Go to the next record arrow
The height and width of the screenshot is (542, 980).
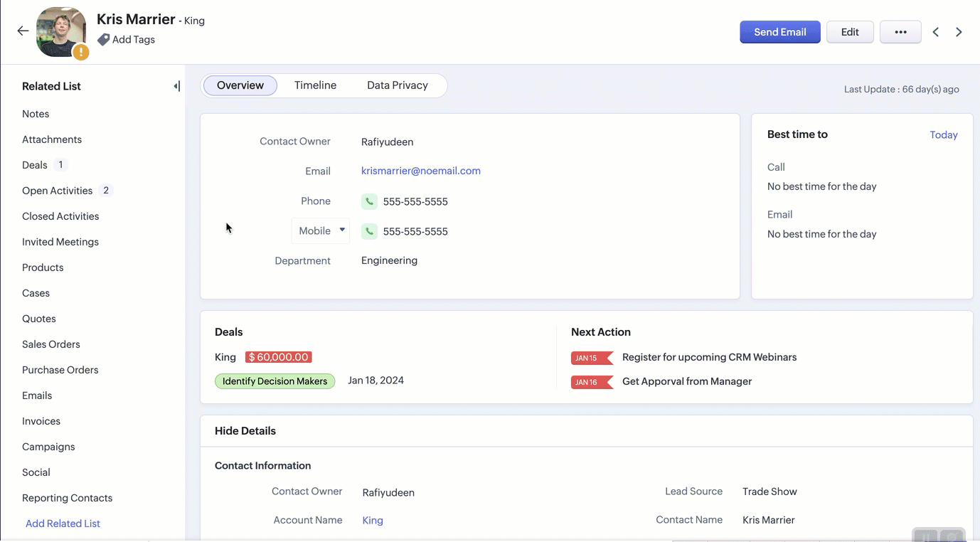click(x=959, y=32)
